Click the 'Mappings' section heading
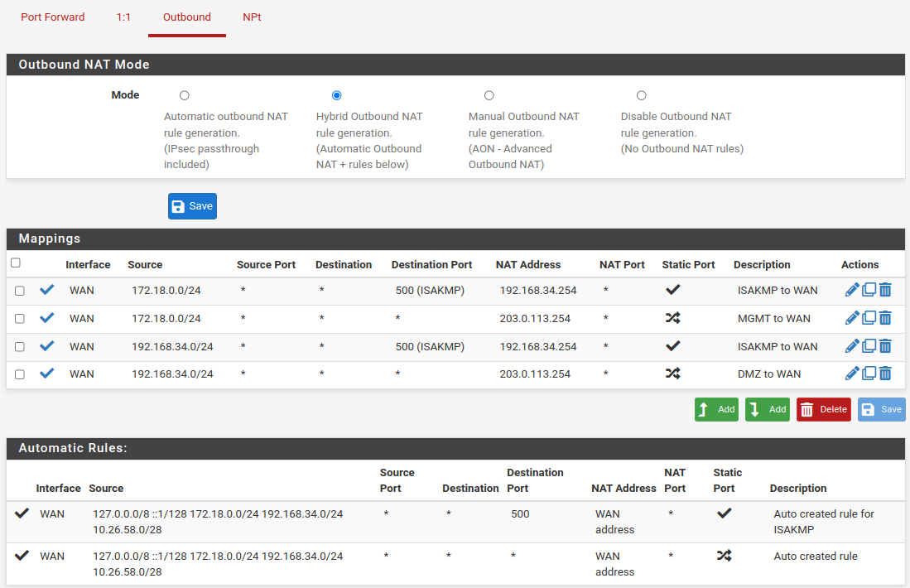Screen dimensions: 910x588 50,239
